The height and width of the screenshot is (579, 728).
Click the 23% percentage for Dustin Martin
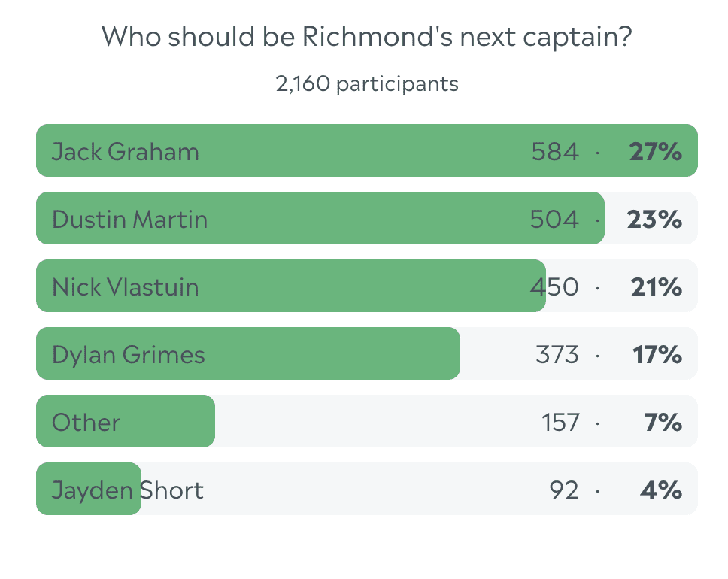tap(654, 220)
